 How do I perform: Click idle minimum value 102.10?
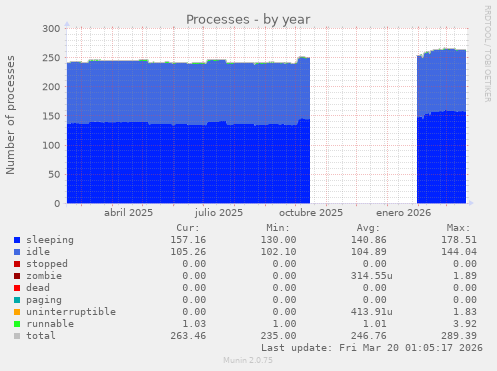(x=279, y=252)
